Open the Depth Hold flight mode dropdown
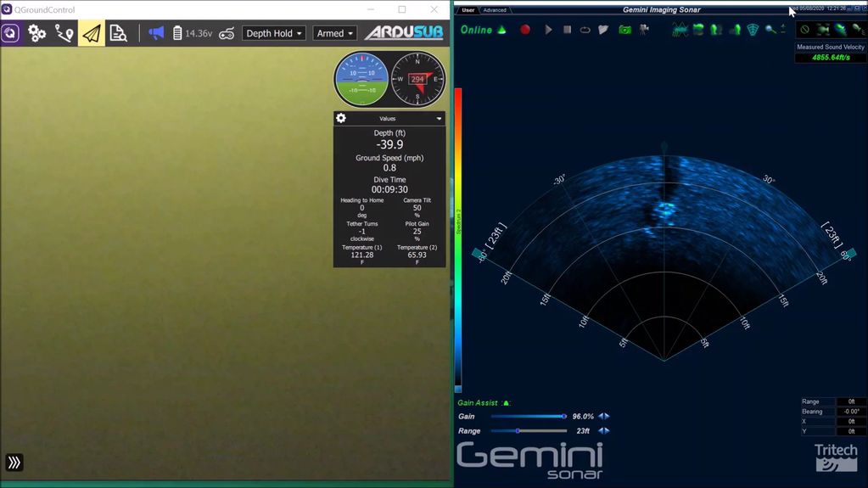The height and width of the screenshot is (488, 868). 274,33
